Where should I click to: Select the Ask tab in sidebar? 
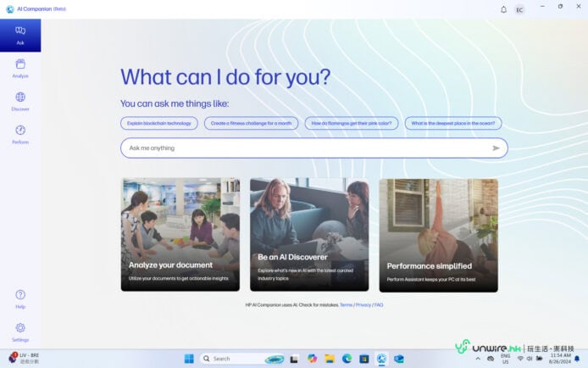[x=20, y=35]
